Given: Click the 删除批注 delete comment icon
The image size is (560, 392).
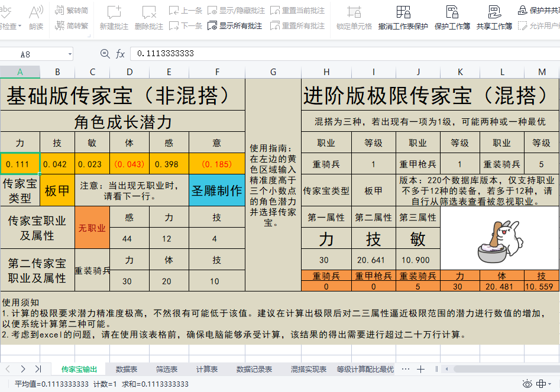Looking at the screenshot, I should pyautogui.click(x=149, y=12).
